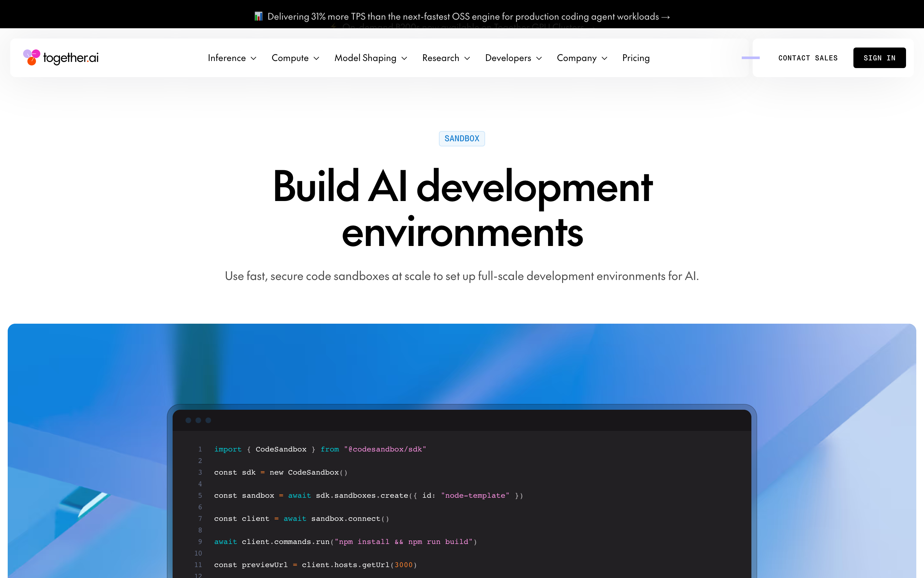
Task: Click the Contact Sales button
Action: pyautogui.click(x=808, y=58)
